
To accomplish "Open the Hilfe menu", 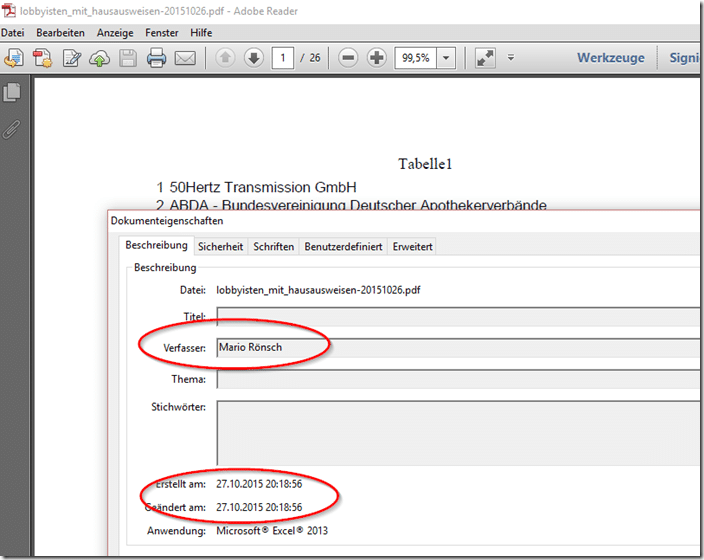I will click(201, 33).
